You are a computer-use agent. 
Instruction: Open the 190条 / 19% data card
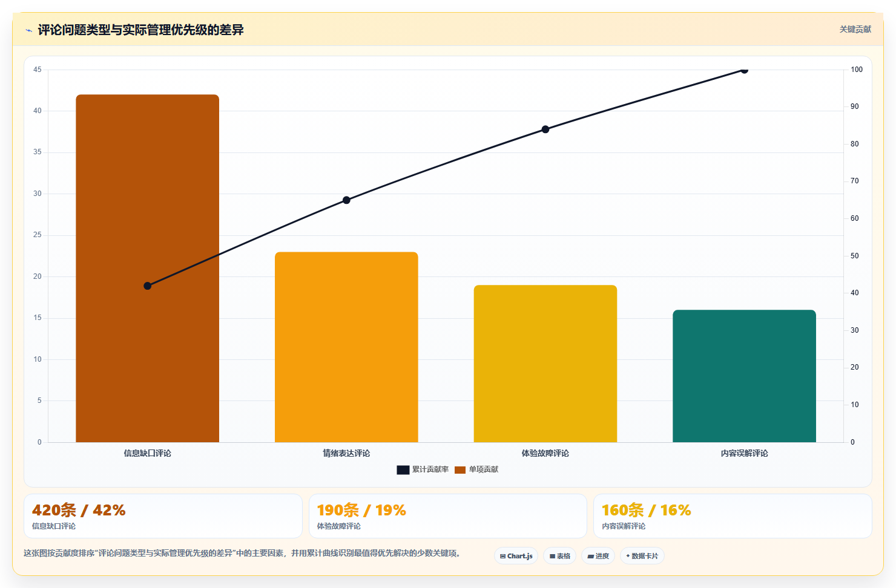click(x=448, y=516)
